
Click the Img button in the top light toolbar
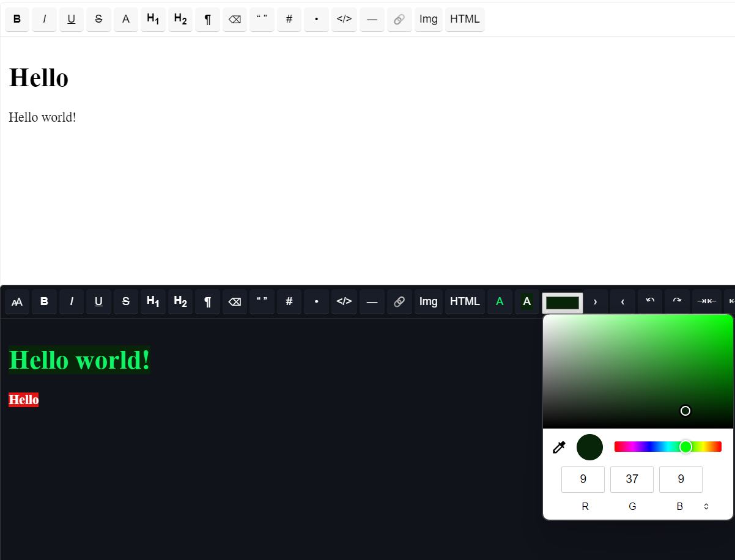(x=429, y=20)
